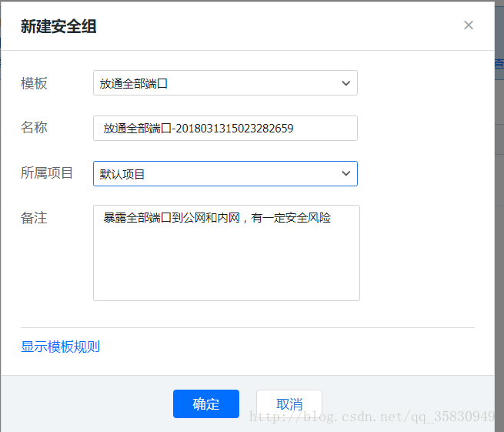Screen dimensions: 504x432
Task: Click the 名称 input field
Action: (225, 129)
